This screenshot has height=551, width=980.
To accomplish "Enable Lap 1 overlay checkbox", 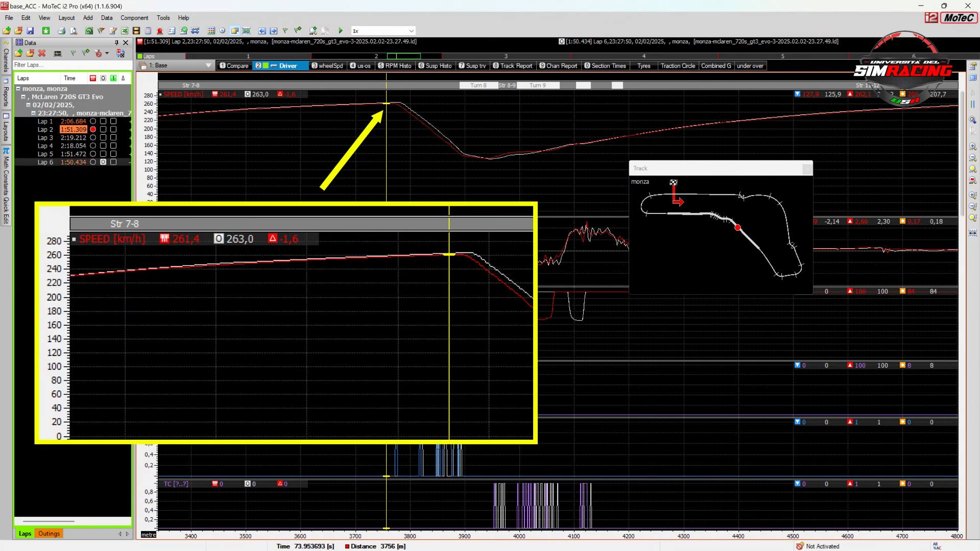I will click(x=103, y=121).
